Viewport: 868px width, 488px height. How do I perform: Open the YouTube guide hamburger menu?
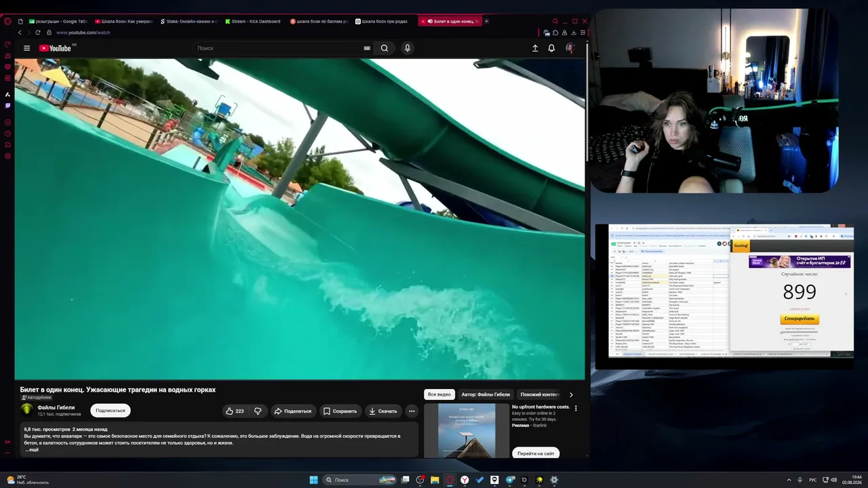(26, 48)
